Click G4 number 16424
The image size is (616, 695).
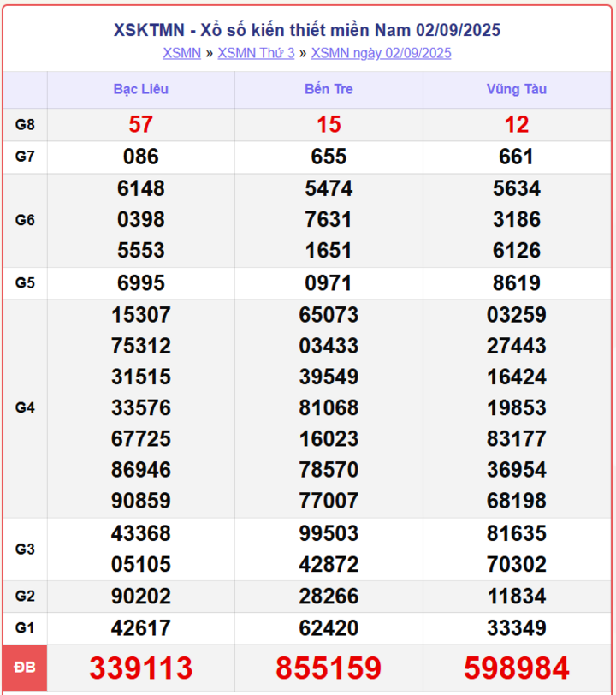tap(517, 377)
